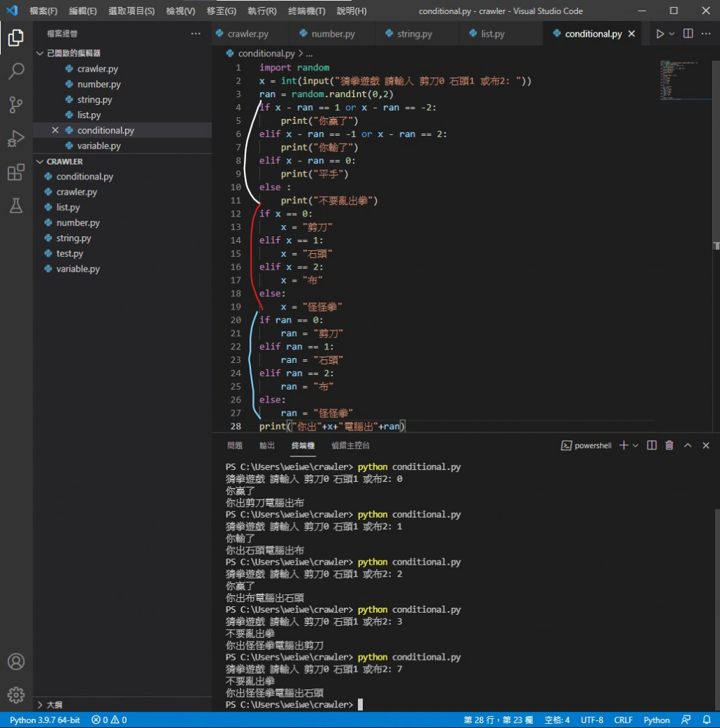Viewport: 720px width, 728px height.
Task: Close conditional.py in open editors list
Action: click(x=56, y=130)
